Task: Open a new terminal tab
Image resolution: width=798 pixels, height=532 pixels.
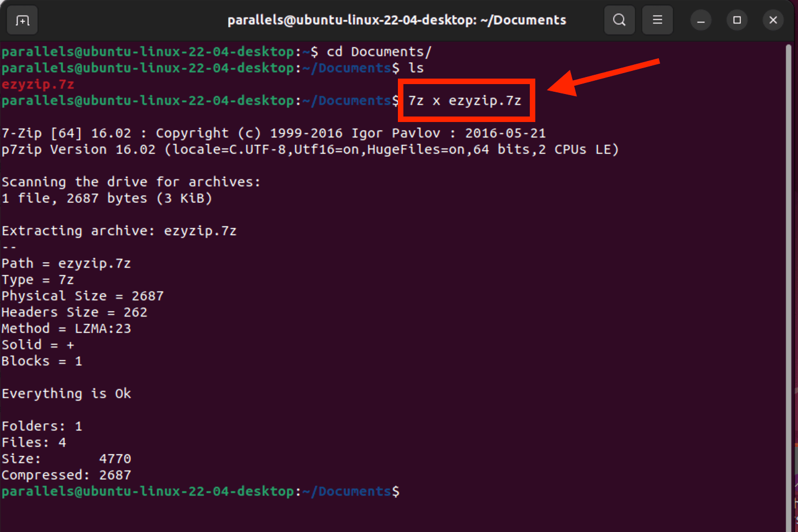Action: point(22,20)
